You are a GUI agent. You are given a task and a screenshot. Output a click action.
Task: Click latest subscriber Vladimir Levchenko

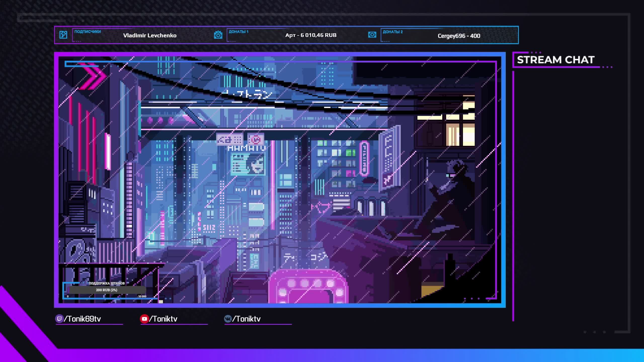(150, 35)
